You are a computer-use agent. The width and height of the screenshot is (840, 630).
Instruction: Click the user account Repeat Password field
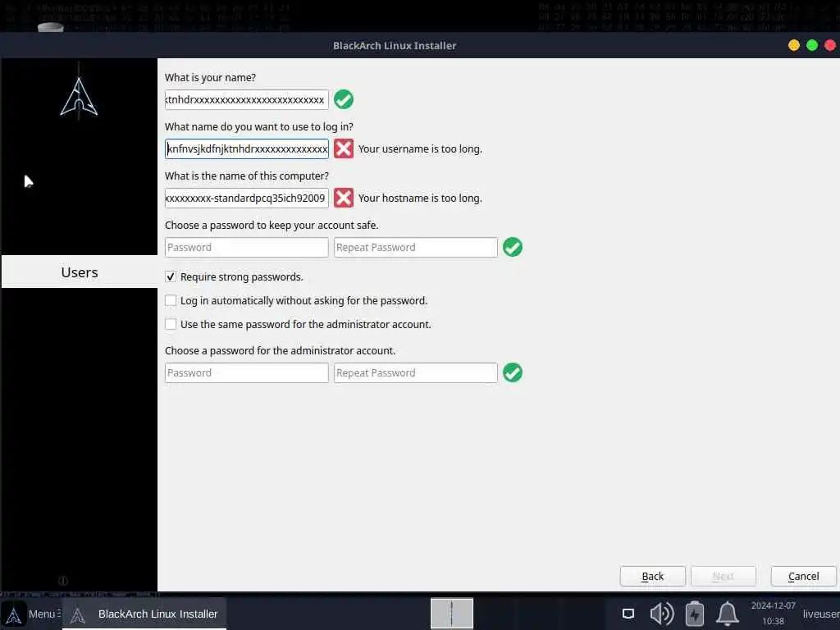[x=416, y=247]
